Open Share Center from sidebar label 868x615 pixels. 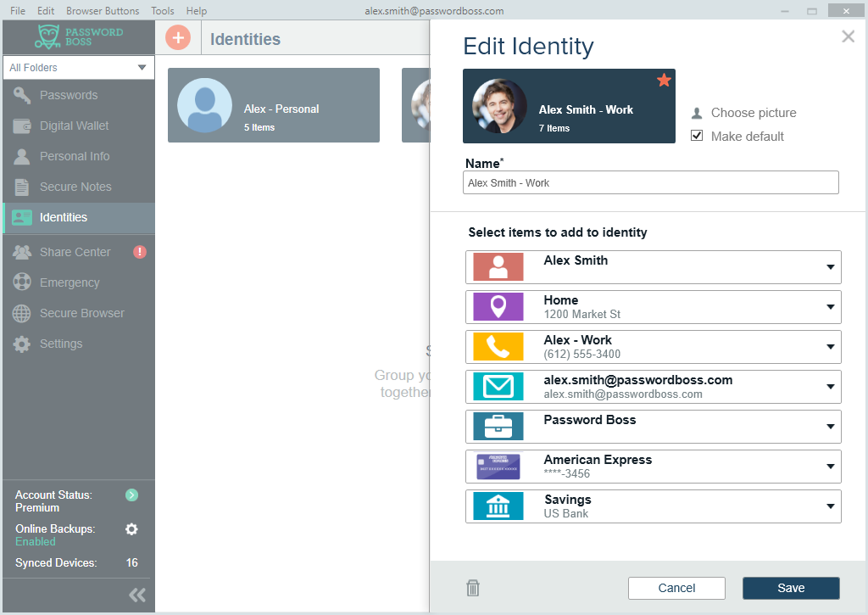[75, 252]
